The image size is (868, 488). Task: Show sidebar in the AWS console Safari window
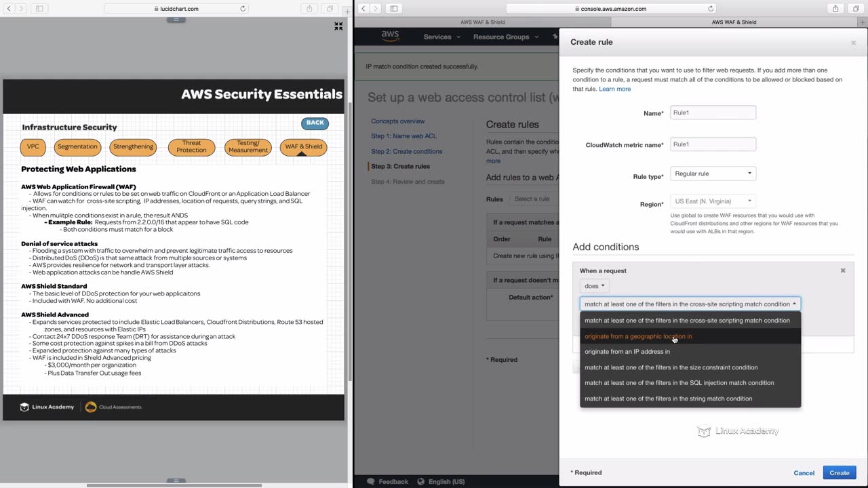click(394, 8)
